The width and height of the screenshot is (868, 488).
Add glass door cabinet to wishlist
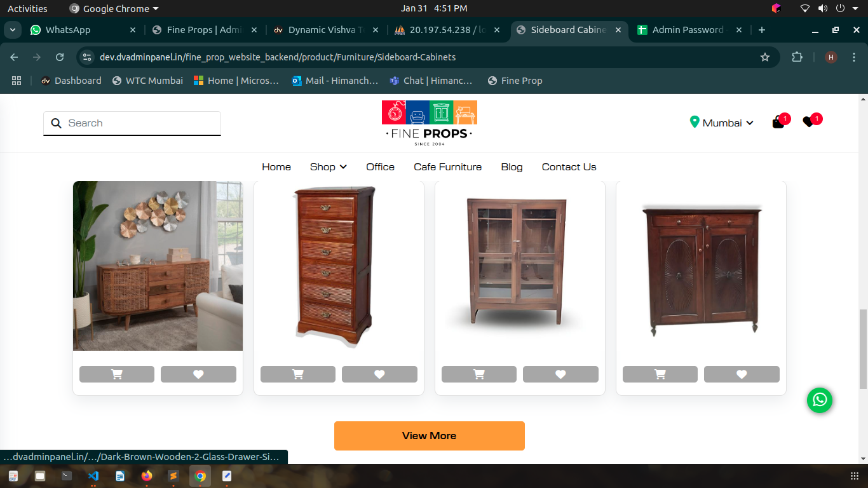pyautogui.click(x=560, y=374)
